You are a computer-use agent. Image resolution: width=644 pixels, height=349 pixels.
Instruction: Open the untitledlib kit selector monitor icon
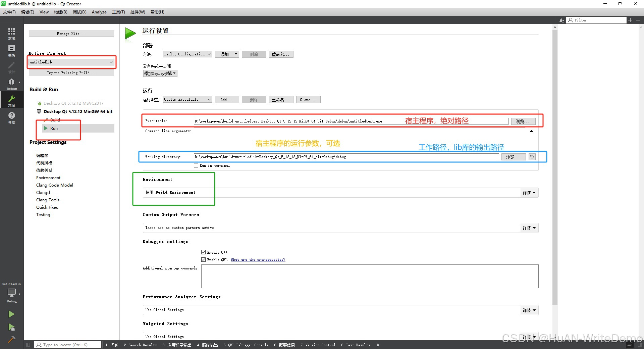pyautogui.click(x=12, y=293)
